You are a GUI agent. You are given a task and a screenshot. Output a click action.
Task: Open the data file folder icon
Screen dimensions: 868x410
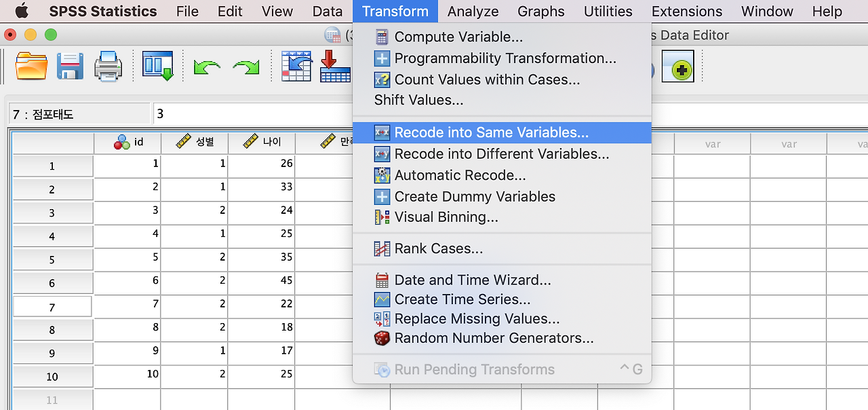pos(31,67)
